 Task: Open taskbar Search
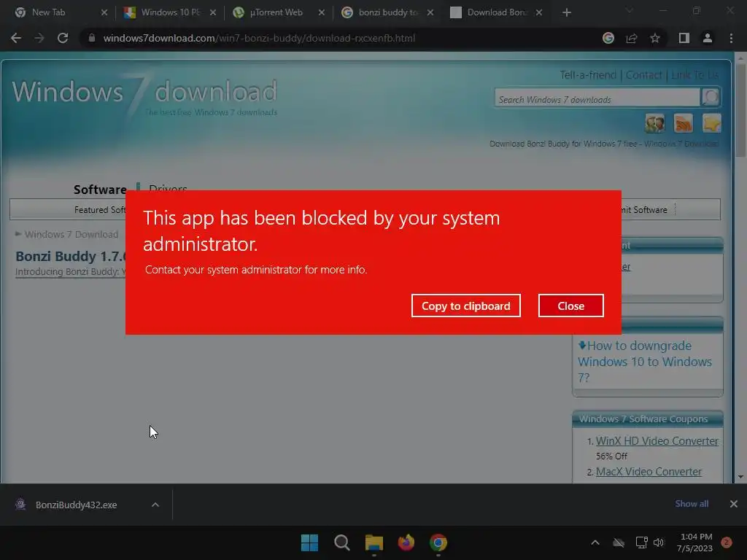342,542
